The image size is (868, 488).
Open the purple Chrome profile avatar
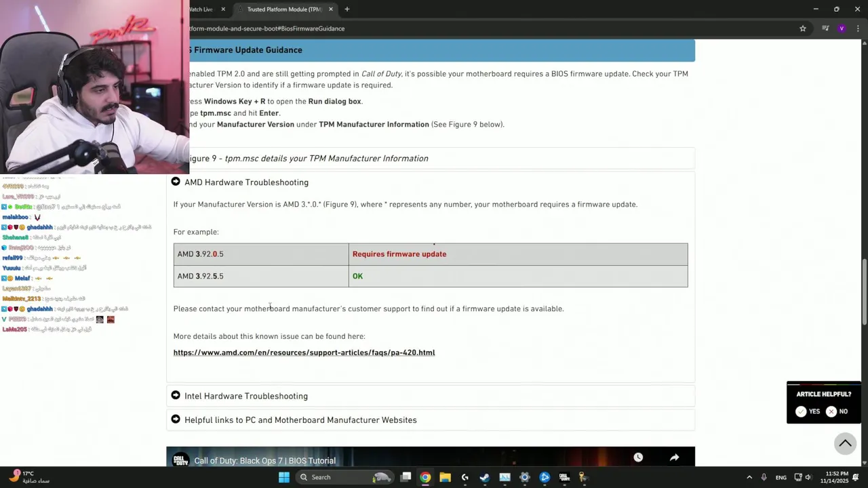(842, 28)
